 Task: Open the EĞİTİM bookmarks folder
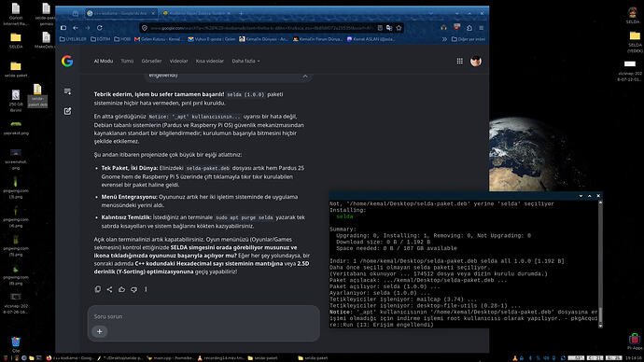point(101,39)
